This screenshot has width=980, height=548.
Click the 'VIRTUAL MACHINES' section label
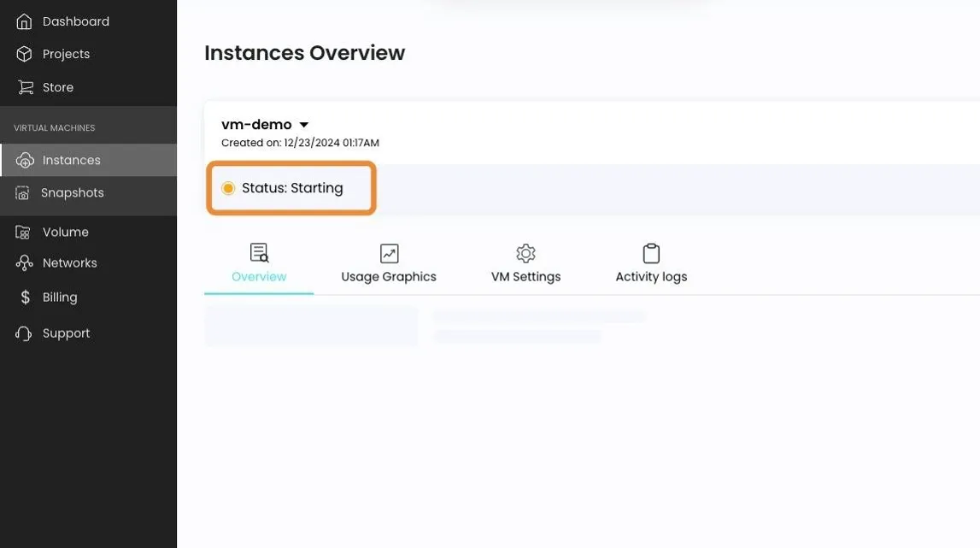55,128
